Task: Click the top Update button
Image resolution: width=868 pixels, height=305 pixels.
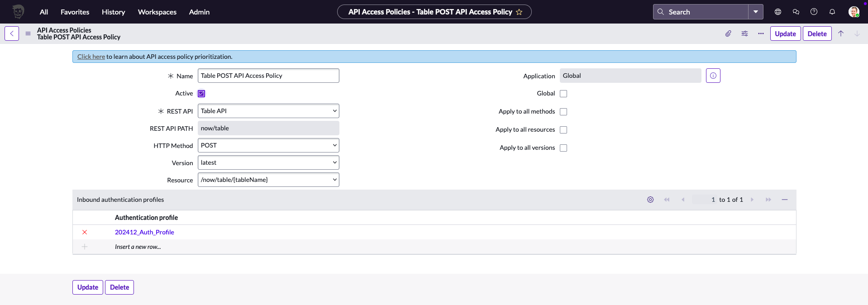Action: tap(786, 33)
